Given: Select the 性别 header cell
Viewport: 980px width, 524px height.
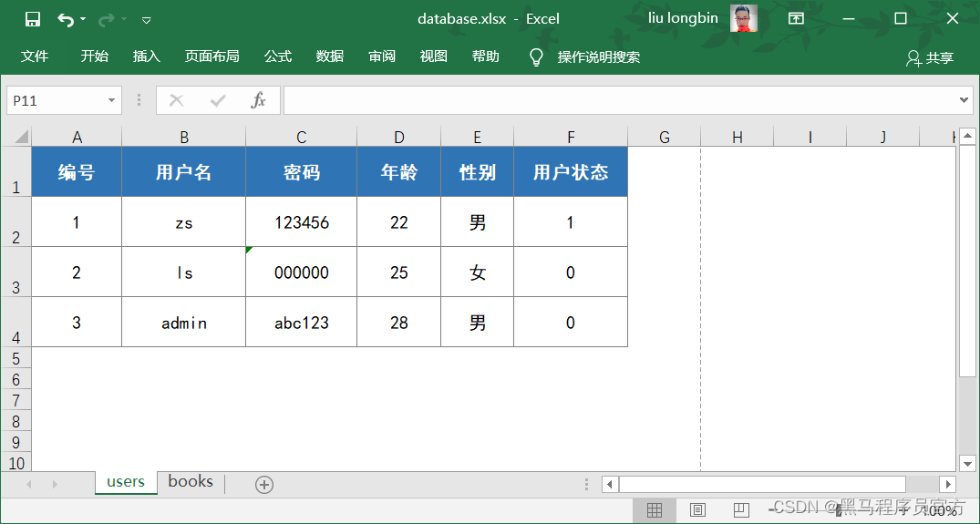Looking at the screenshot, I should (x=478, y=171).
